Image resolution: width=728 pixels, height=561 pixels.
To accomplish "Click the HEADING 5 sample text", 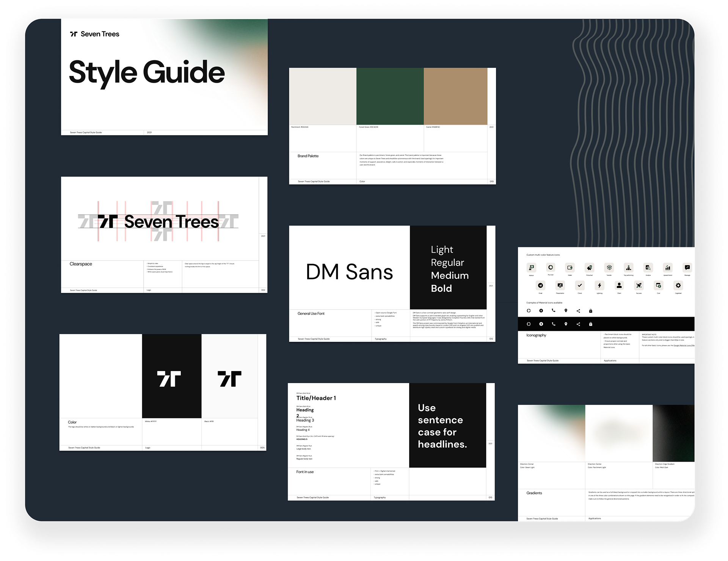I will tap(302, 439).
